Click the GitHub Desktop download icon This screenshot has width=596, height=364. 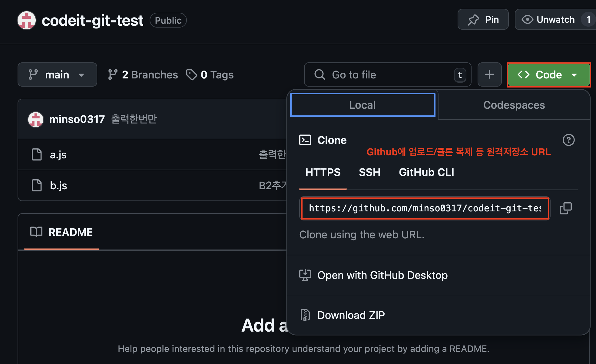306,275
